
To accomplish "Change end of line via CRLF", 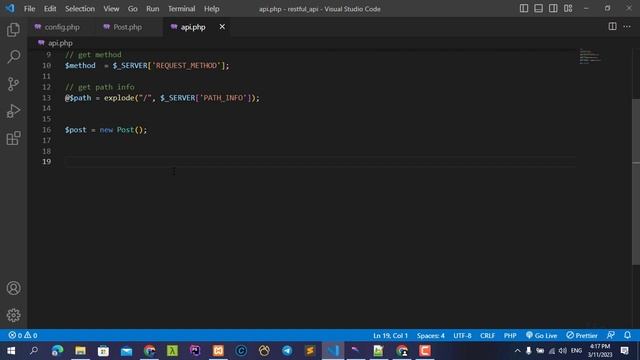I will (x=487, y=336).
